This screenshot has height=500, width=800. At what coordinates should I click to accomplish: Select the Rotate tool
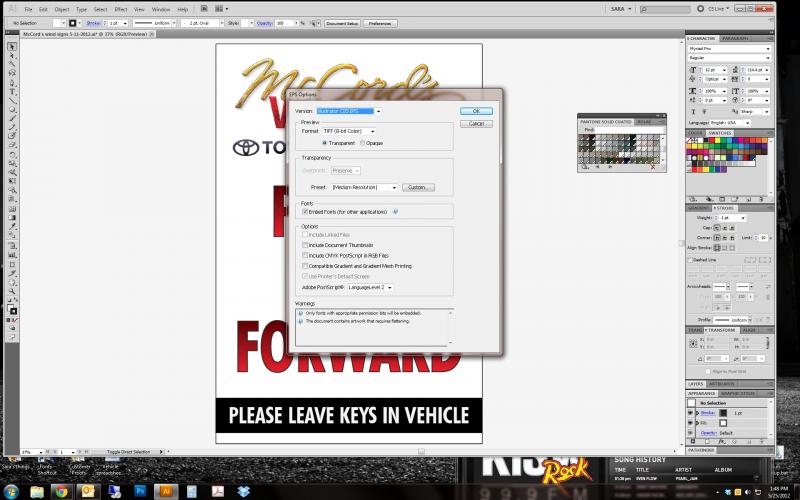tap(12, 155)
